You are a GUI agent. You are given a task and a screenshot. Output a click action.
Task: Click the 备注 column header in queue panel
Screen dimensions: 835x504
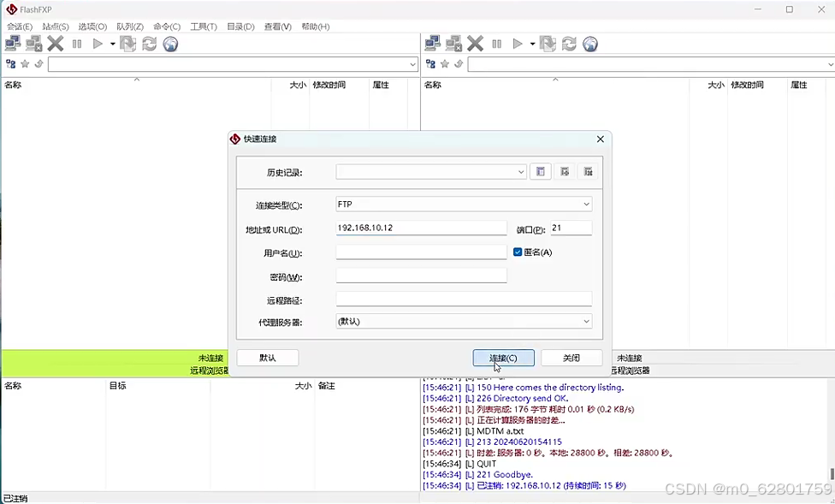[x=326, y=385]
